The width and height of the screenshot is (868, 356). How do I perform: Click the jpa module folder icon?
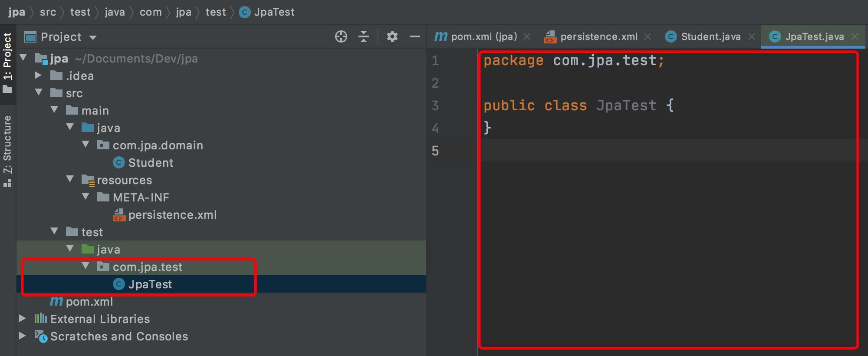click(41, 59)
